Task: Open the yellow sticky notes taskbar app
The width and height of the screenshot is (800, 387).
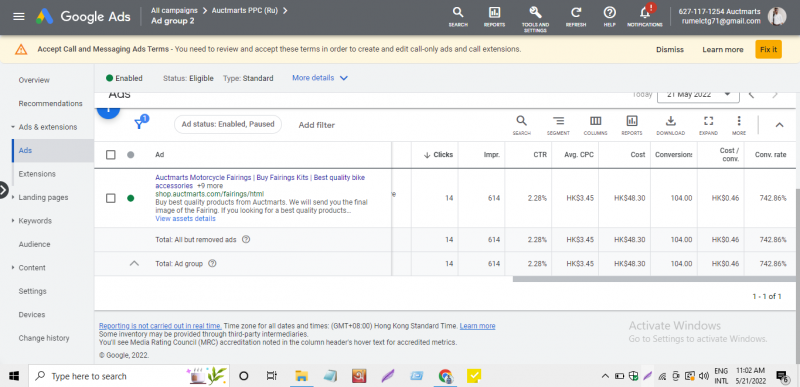Action: coord(474,376)
